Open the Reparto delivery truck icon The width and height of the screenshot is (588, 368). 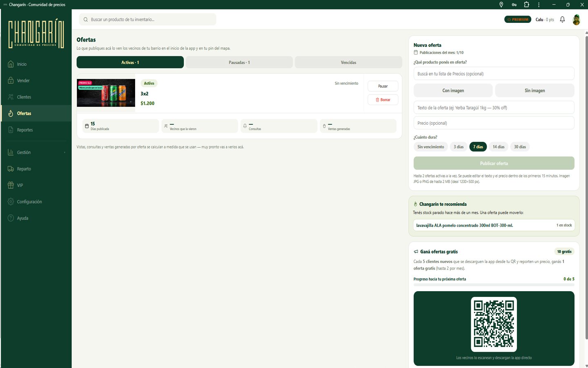tap(11, 169)
